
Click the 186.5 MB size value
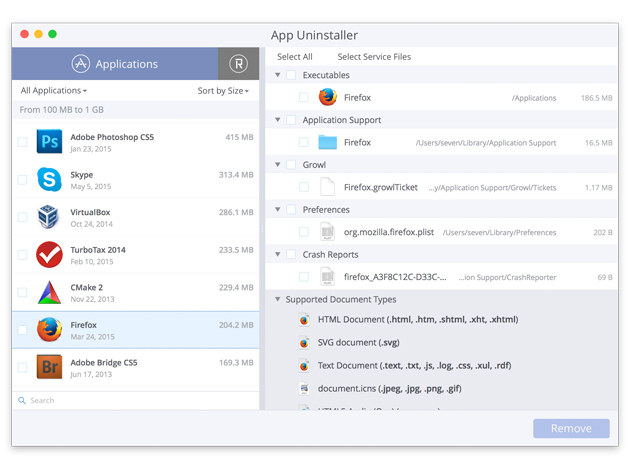point(597,98)
